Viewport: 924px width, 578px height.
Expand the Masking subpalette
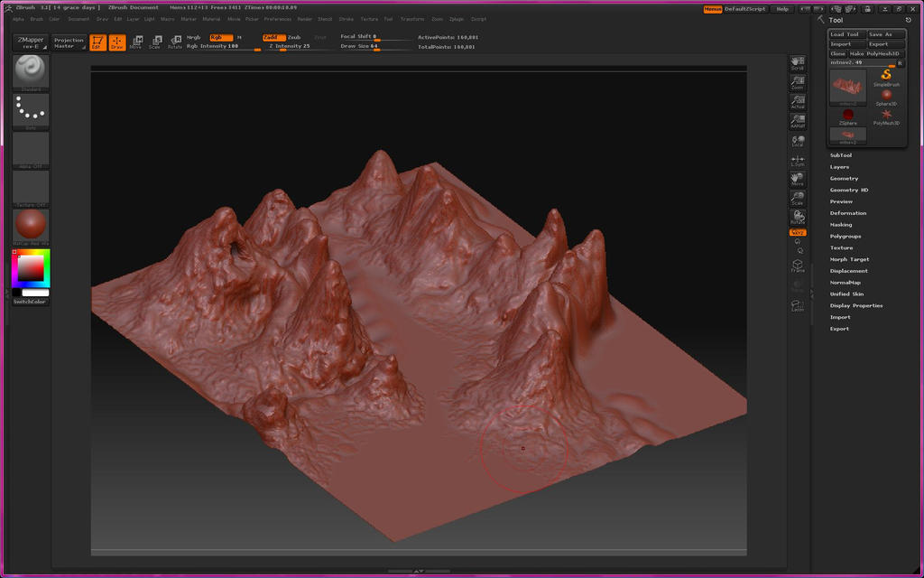[x=841, y=224]
